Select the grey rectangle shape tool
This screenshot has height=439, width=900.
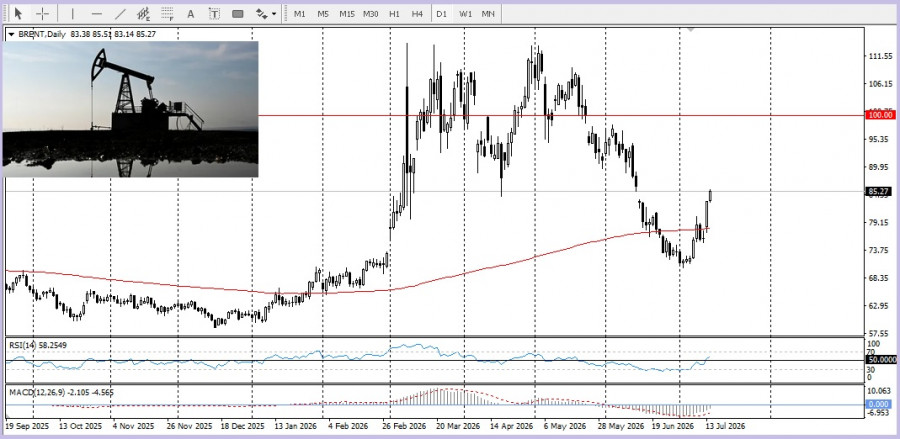[x=238, y=14]
